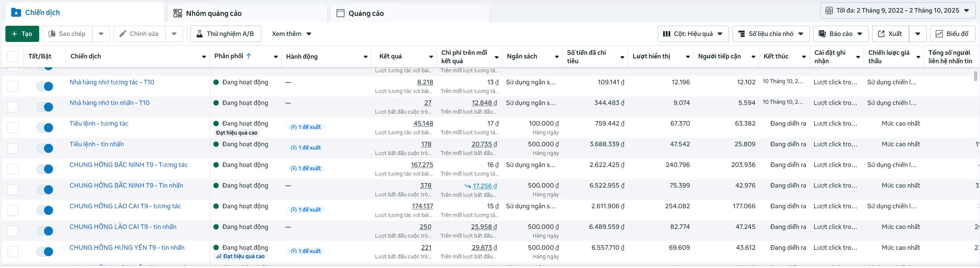View the 1 đề xuất badge for Tiêu lệnh - tin nhắn

point(306,148)
